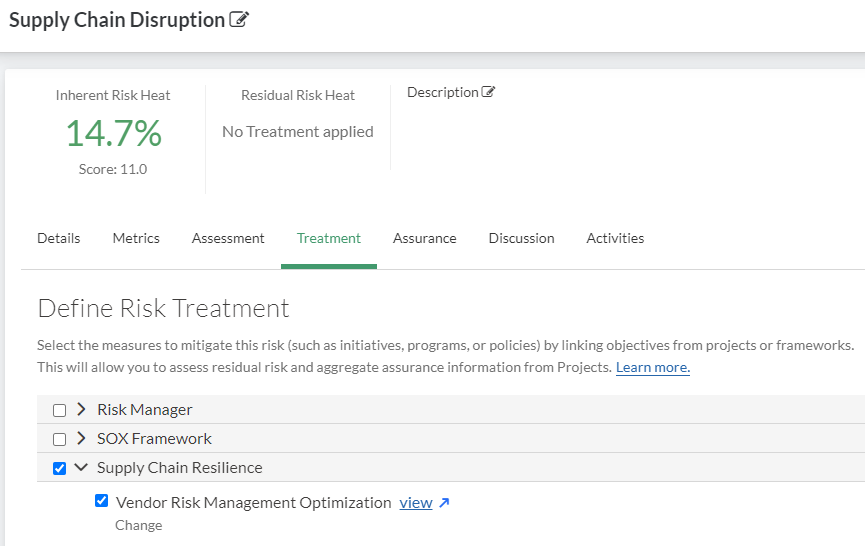Screen dimensions: 865x546
Task: Select the Treatment tab
Action: [328, 238]
